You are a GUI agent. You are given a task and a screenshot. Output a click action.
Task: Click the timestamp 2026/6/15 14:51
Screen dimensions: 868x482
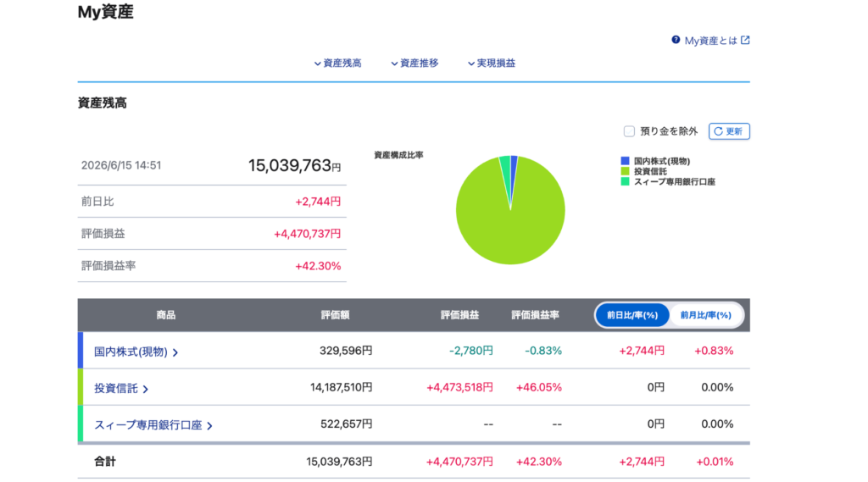click(121, 165)
